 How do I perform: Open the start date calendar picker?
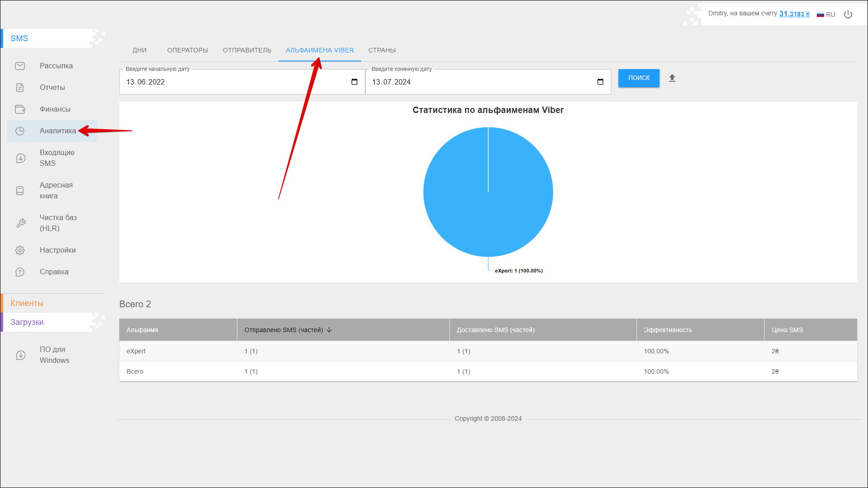[354, 82]
